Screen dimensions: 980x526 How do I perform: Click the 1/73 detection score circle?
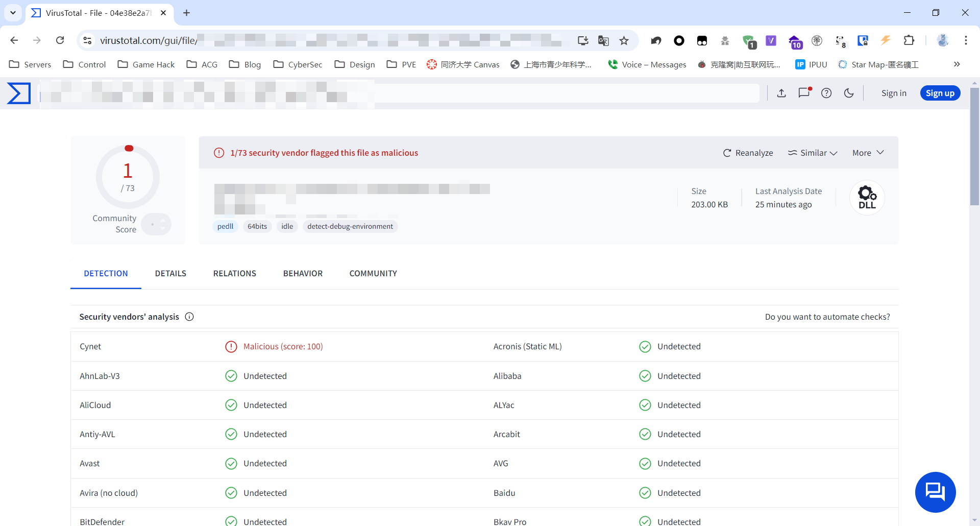click(x=128, y=177)
